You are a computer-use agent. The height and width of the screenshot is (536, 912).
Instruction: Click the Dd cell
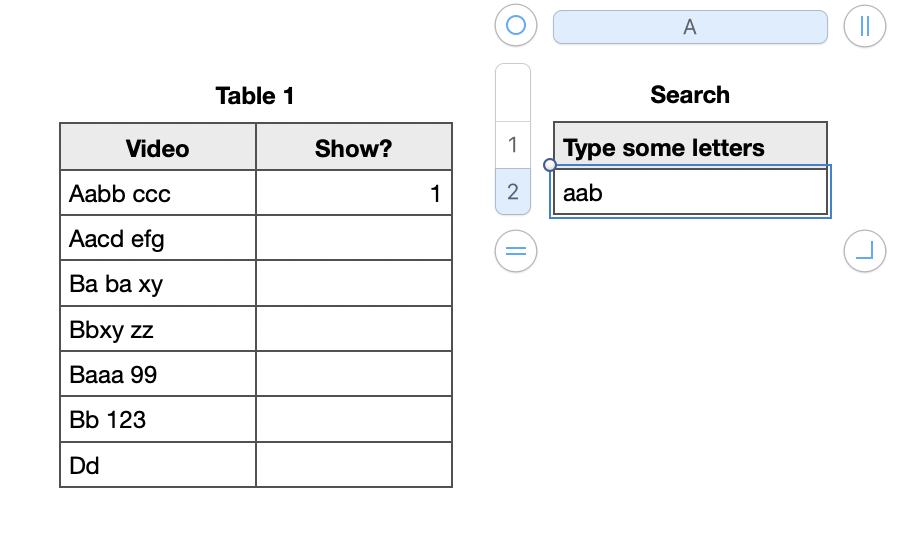(x=158, y=465)
